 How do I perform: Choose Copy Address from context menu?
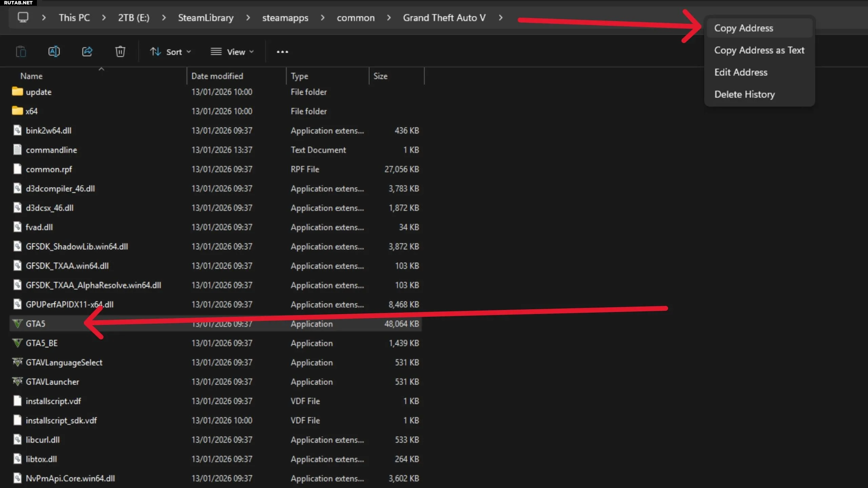click(x=744, y=28)
